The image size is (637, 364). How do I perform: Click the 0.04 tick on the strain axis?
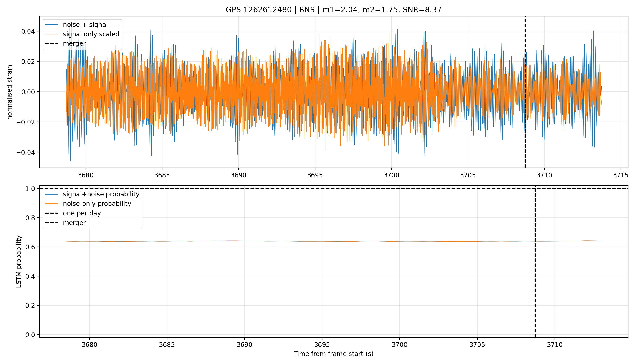pos(28,31)
